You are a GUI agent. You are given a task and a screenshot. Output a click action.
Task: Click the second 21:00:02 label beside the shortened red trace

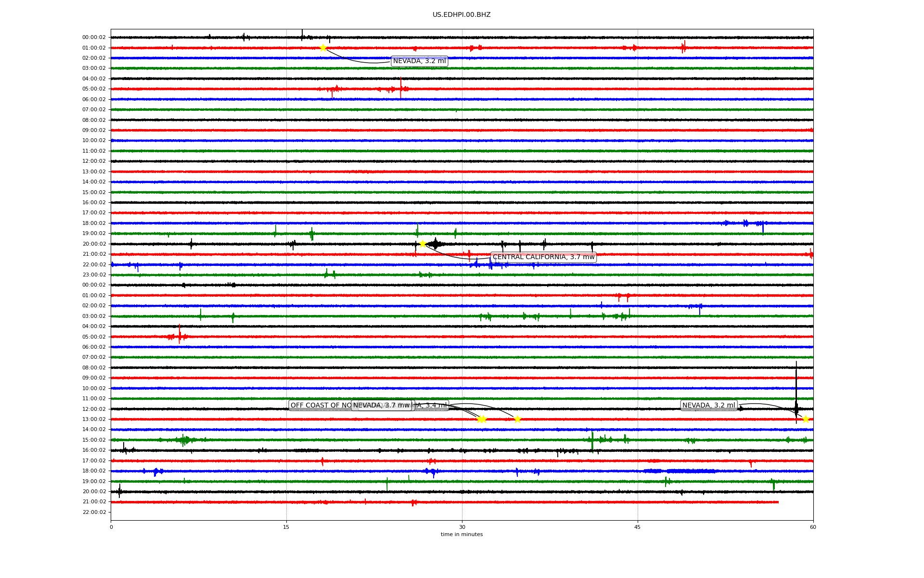click(x=94, y=502)
